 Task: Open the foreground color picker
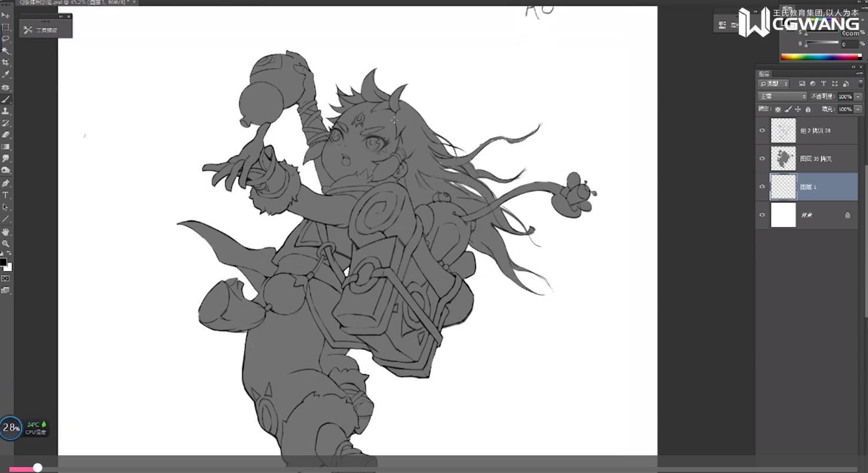pos(3,262)
